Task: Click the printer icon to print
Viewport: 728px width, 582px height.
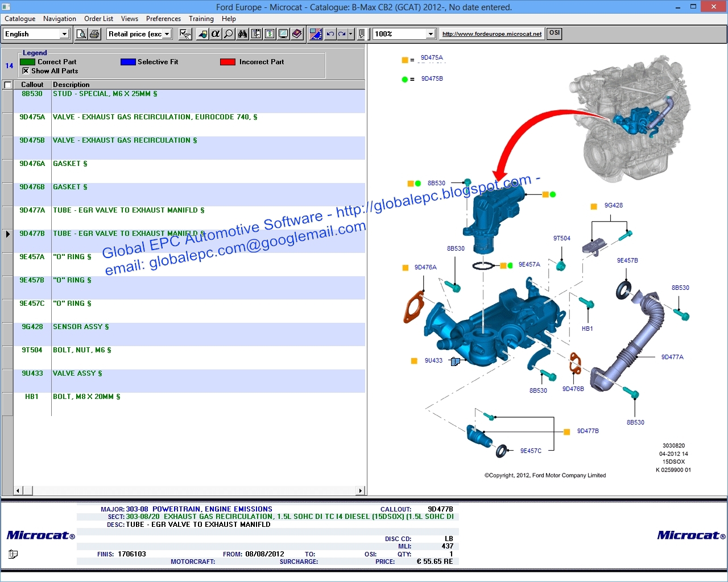Action: [x=94, y=34]
